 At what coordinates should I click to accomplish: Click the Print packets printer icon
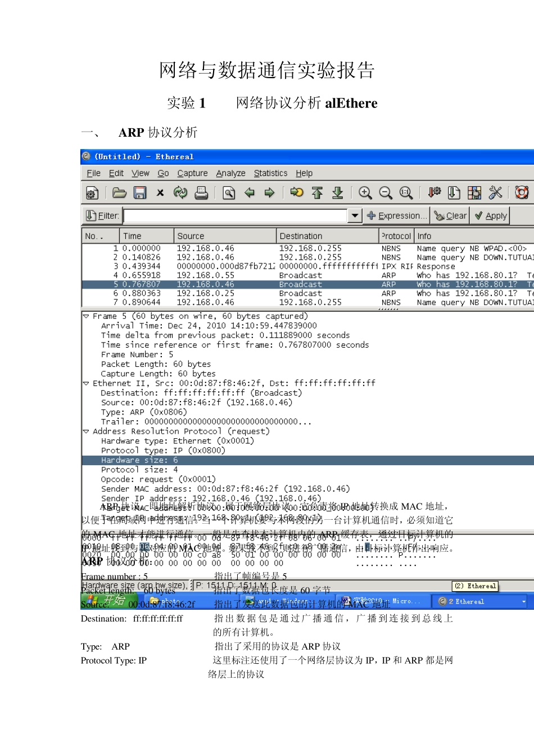click(x=201, y=193)
